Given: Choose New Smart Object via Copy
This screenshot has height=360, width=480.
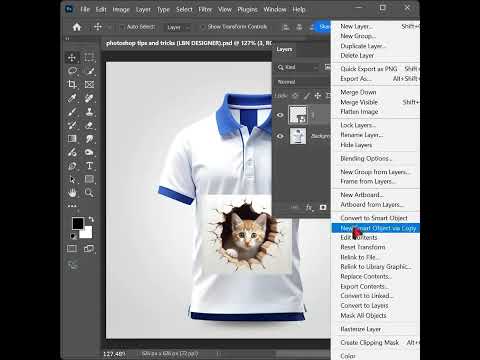Looking at the screenshot, I should click(x=376, y=228).
